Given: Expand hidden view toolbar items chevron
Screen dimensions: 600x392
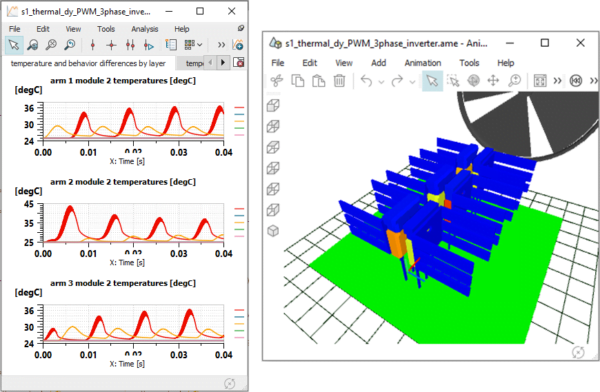Looking at the screenshot, I should [x=558, y=81].
